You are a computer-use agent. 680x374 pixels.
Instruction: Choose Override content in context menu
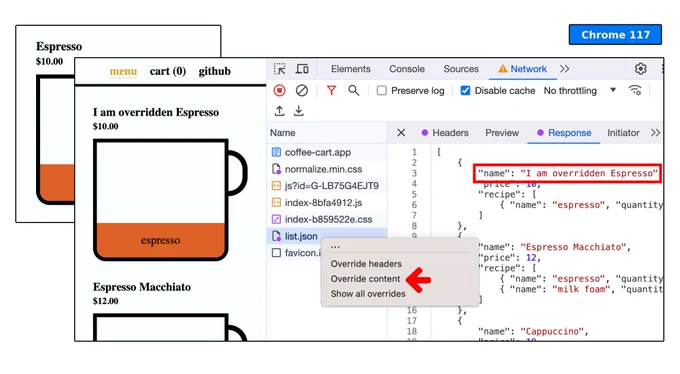pos(365,279)
